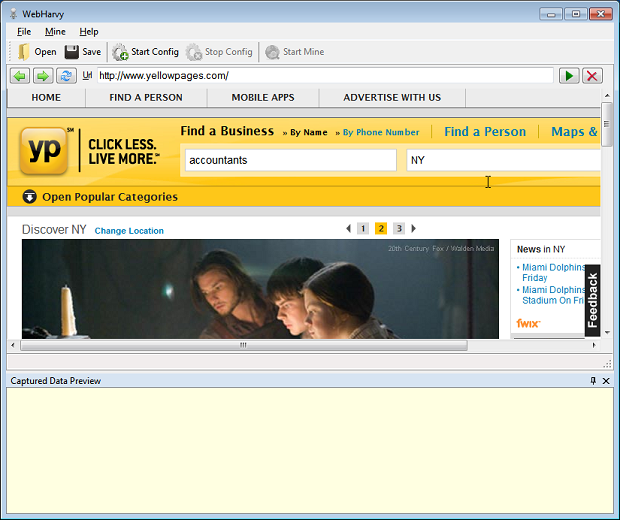Viewport: 620px width, 520px height.
Task: Minimize the WebHarvy window
Action: click(551, 14)
